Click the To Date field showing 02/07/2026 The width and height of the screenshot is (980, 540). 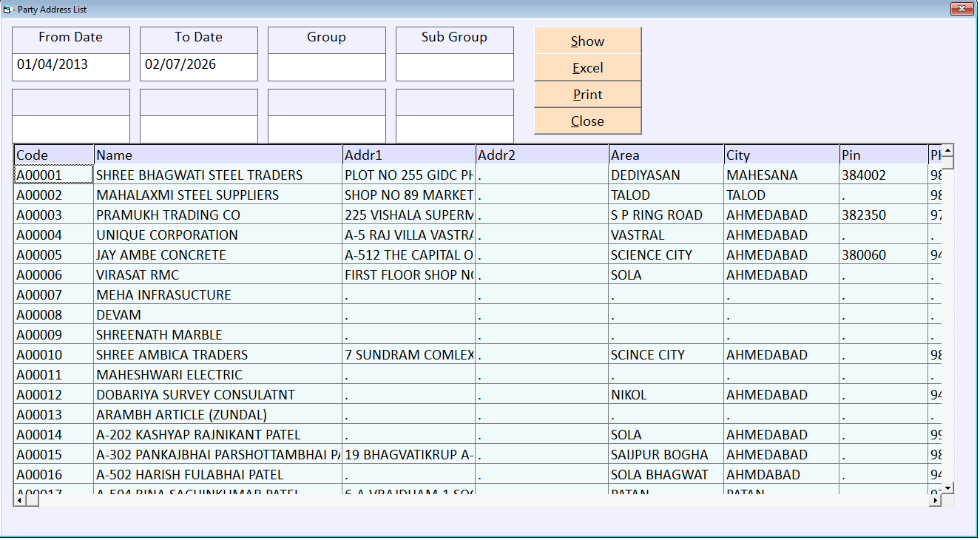click(x=199, y=67)
